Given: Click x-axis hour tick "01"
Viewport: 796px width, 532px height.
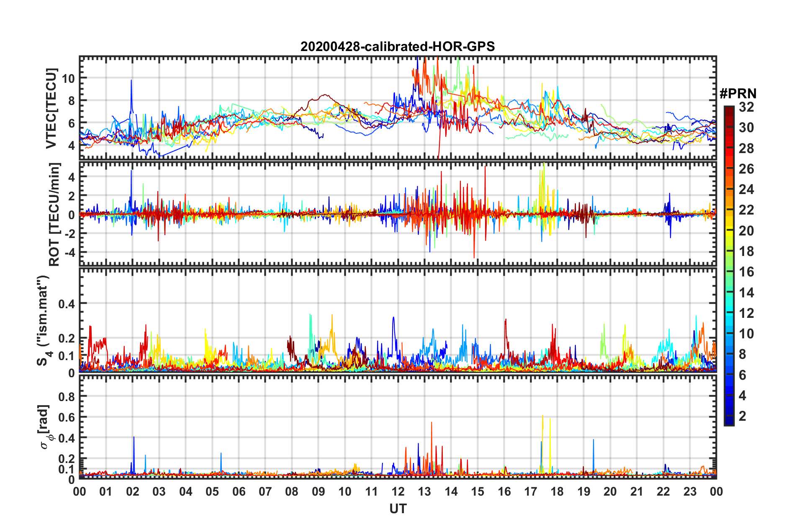Looking at the screenshot, I should (106, 491).
